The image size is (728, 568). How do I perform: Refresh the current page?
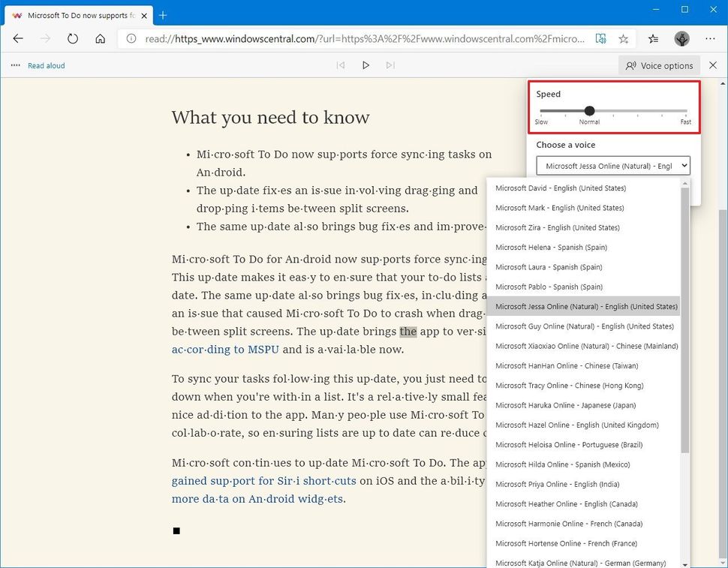[73, 38]
